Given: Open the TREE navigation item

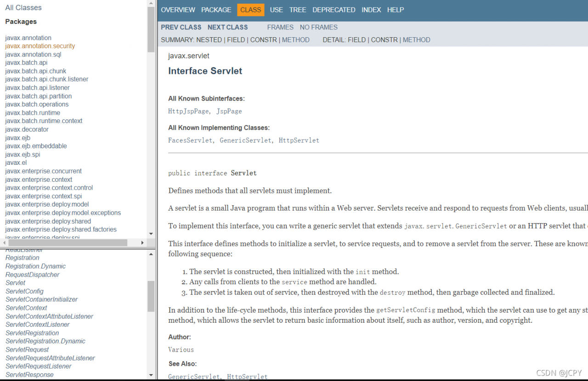Looking at the screenshot, I should click(298, 10).
